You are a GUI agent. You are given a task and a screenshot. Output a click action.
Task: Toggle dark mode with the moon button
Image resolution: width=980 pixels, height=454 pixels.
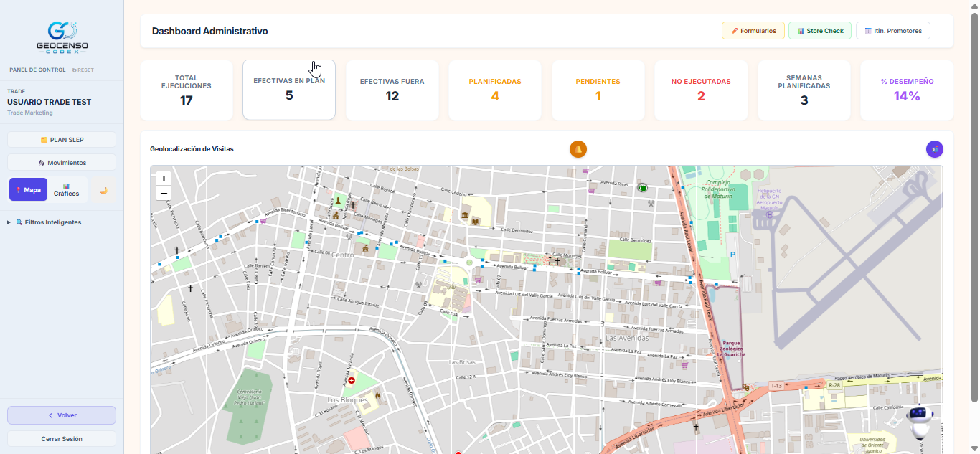[x=104, y=190]
